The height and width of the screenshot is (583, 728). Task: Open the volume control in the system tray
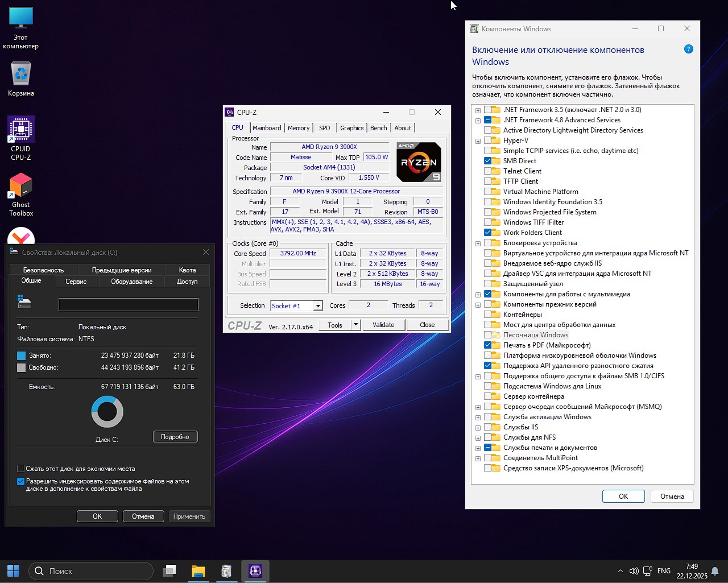coord(634,570)
